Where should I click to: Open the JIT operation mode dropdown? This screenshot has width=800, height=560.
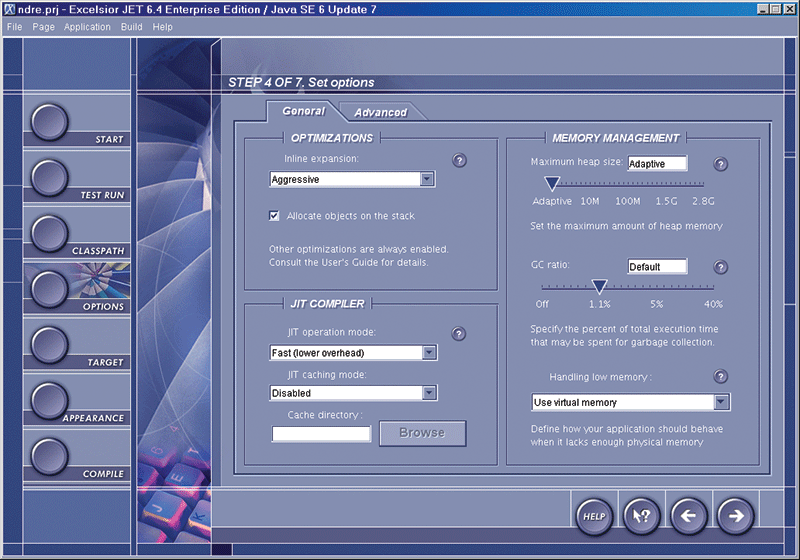tap(428, 353)
